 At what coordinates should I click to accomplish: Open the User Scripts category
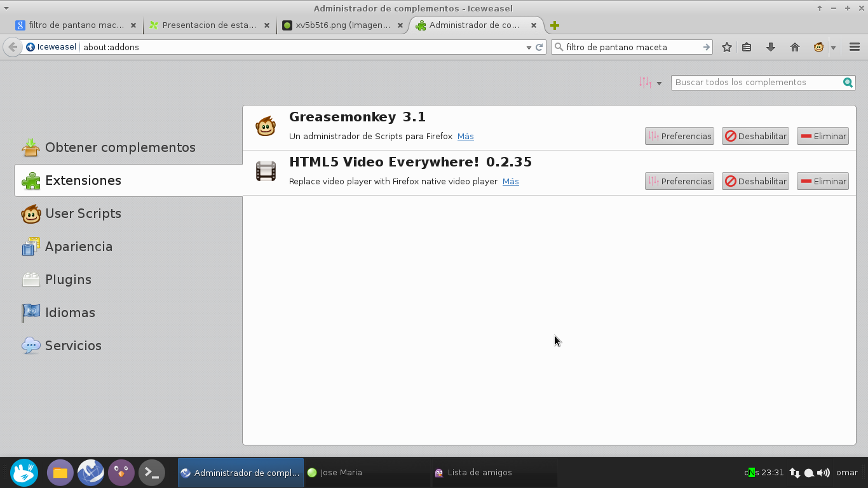[x=128, y=213]
